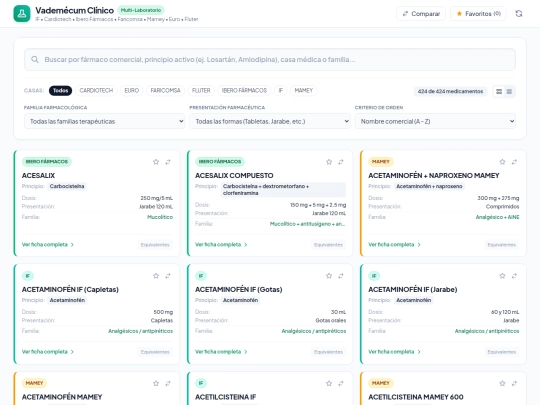Screen dimensions: 540x405
Task: Click Analgésicos / antipiréticos on ACETAMINOFÉN IF (Capletas)
Action: pos(141,331)
